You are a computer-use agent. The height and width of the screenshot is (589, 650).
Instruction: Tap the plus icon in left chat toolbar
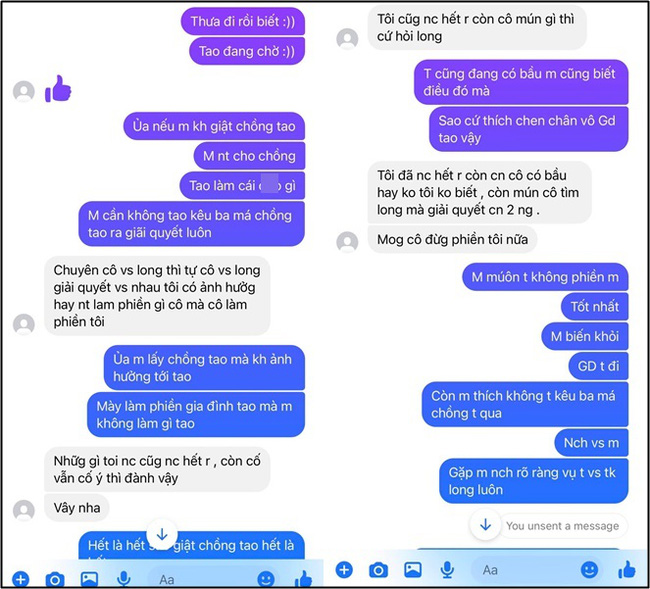tap(20, 579)
